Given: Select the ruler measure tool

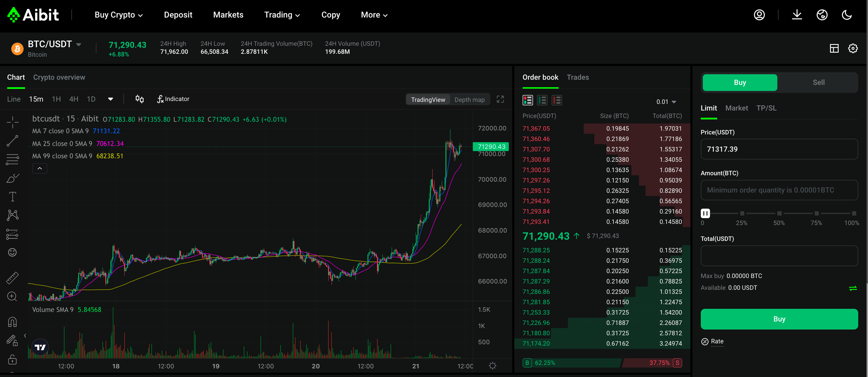Looking at the screenshot, I should (12, 278).
